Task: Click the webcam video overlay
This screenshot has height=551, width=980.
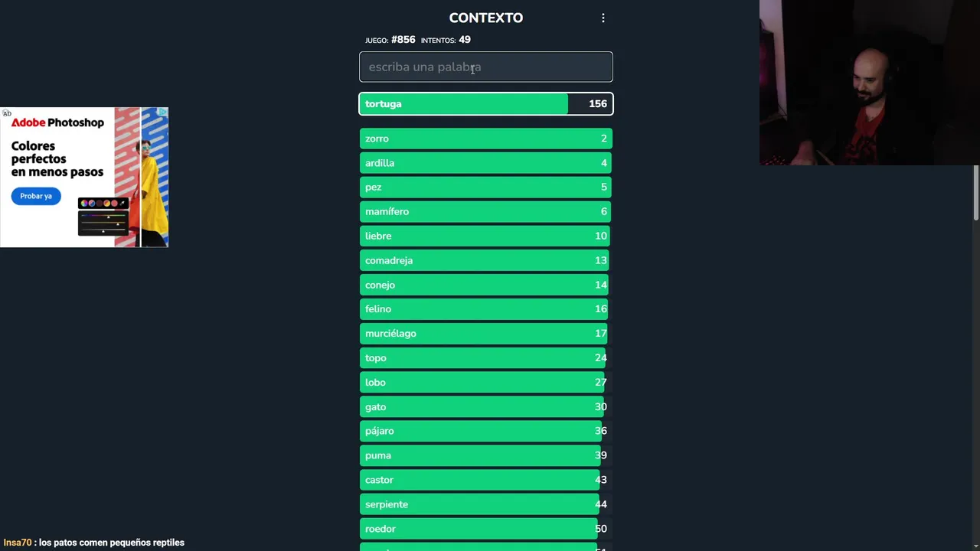Action: click(x=869, y=83)
